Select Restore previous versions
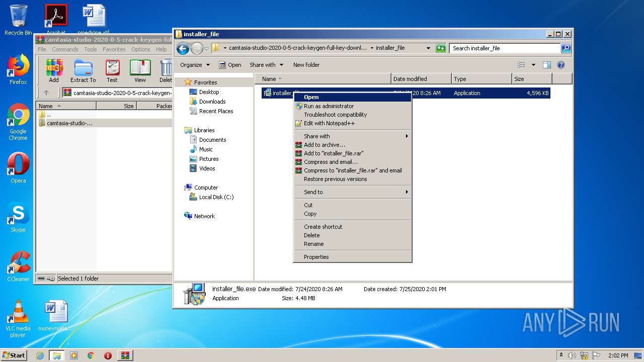The image size is (644, 362). [353, 179]
